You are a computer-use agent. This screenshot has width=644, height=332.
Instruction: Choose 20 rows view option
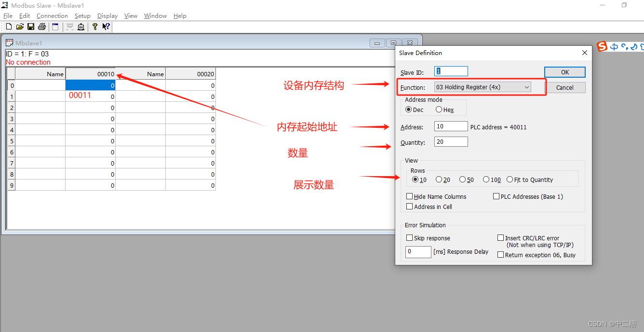coord(443,180)
